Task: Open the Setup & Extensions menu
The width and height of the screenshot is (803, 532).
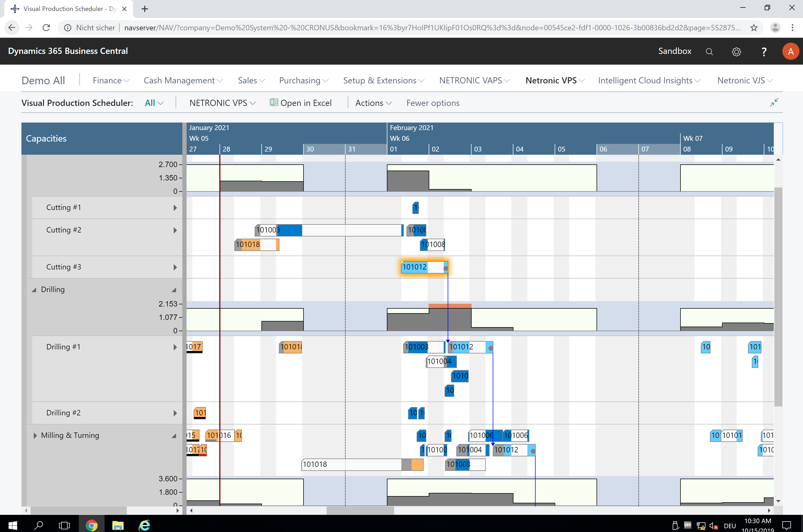Action: click(383, 80)
